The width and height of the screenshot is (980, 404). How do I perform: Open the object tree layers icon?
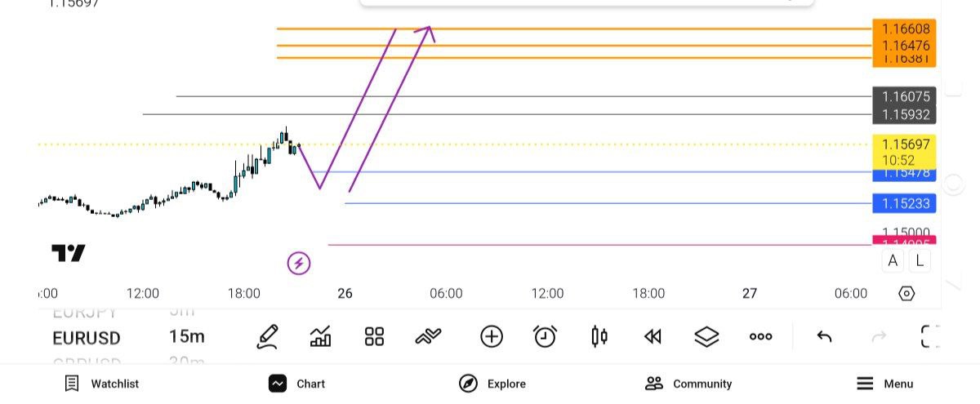pyautogui.click(x=706, y=336)
